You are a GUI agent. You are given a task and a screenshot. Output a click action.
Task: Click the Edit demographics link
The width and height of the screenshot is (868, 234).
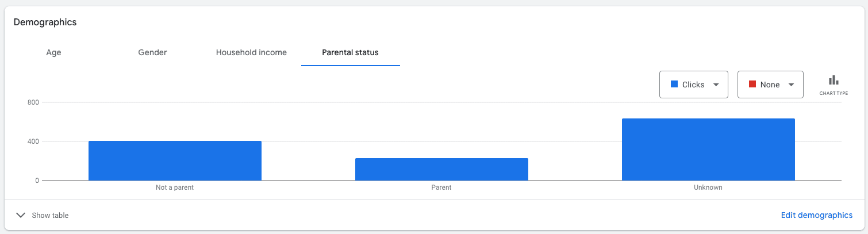click(816, 215)
